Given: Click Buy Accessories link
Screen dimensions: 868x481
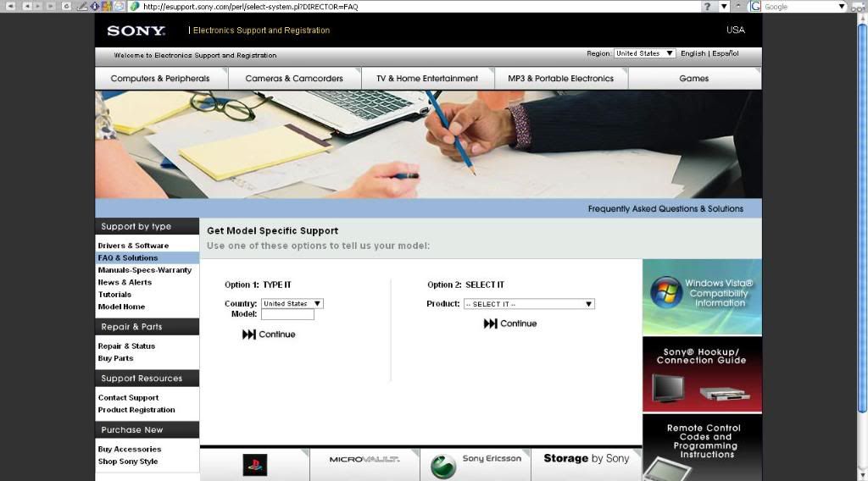Looking at the screenshot, I should point(130,449).
